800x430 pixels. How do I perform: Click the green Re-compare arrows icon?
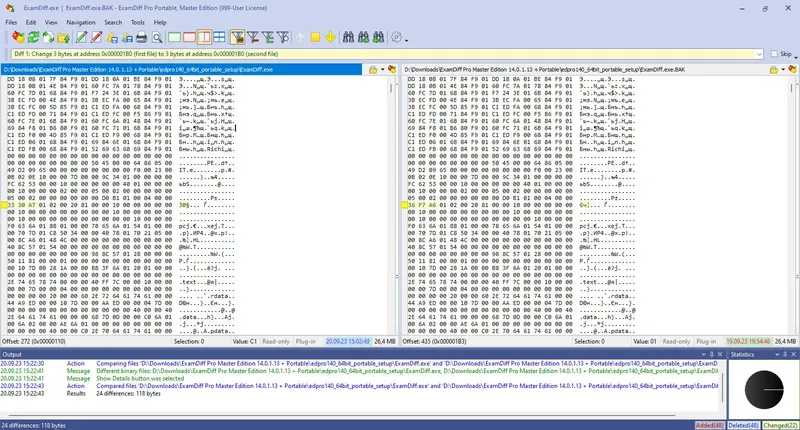pos(34,37)
